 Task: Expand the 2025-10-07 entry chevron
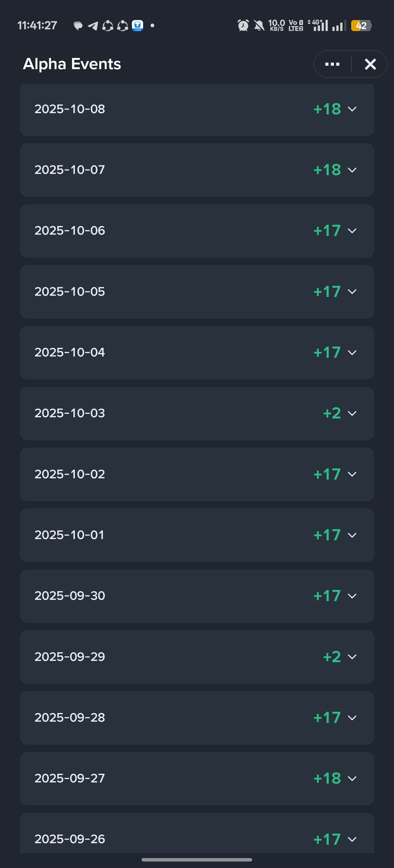tap(352, 170)
